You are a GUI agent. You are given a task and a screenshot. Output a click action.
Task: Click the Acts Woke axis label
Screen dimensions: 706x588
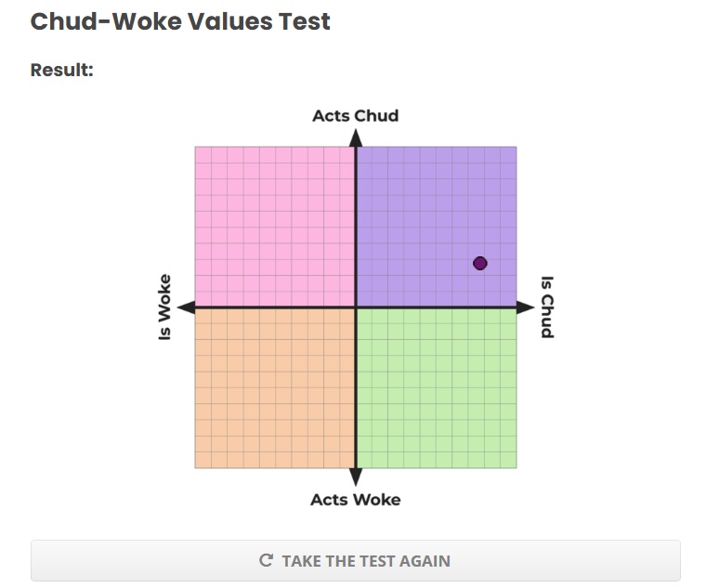[356, 500]
